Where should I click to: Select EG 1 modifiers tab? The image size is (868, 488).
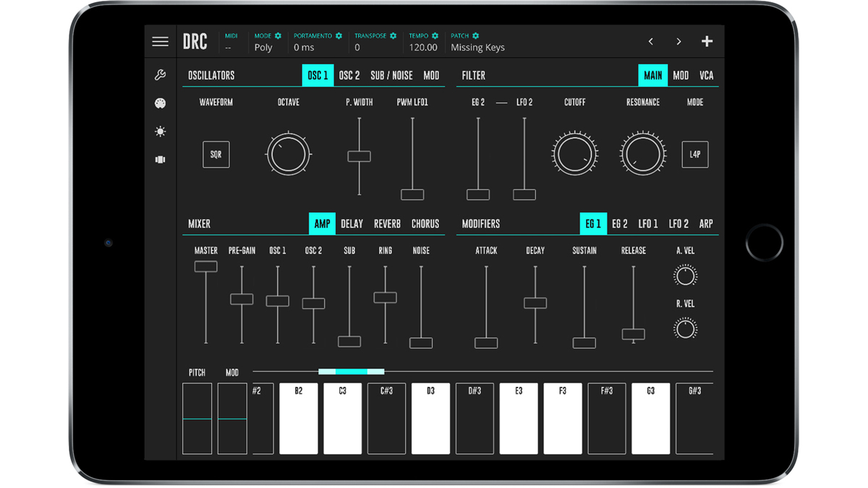pyautogui.click(x=593, y=224)
